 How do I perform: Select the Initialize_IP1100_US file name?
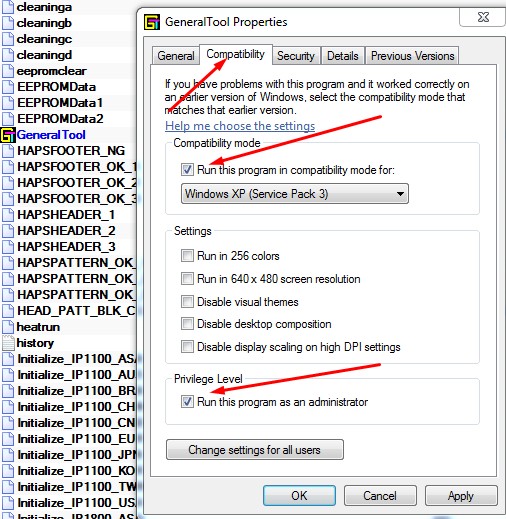point(76,503)
